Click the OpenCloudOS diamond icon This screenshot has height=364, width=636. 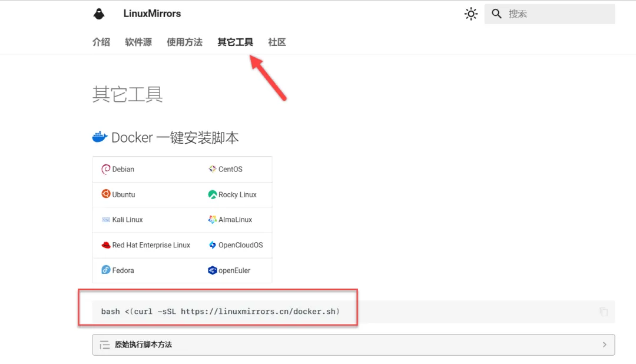(x=213, y=245)
